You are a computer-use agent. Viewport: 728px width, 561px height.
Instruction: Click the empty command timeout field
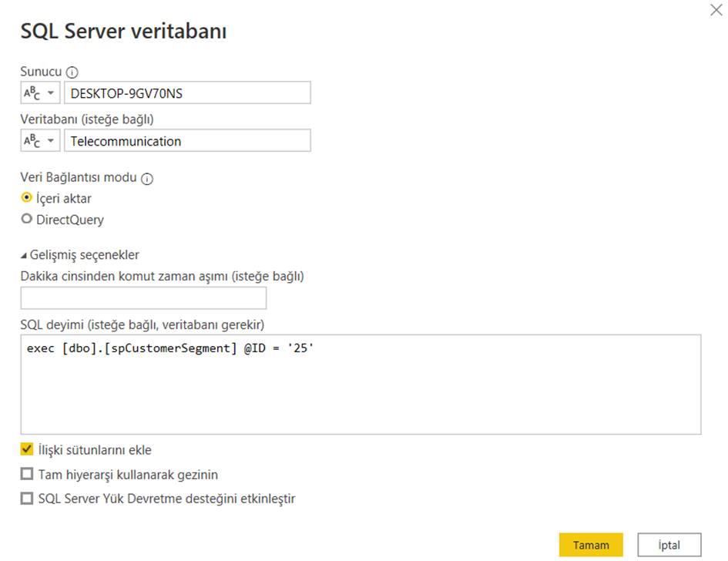point(143,296)
